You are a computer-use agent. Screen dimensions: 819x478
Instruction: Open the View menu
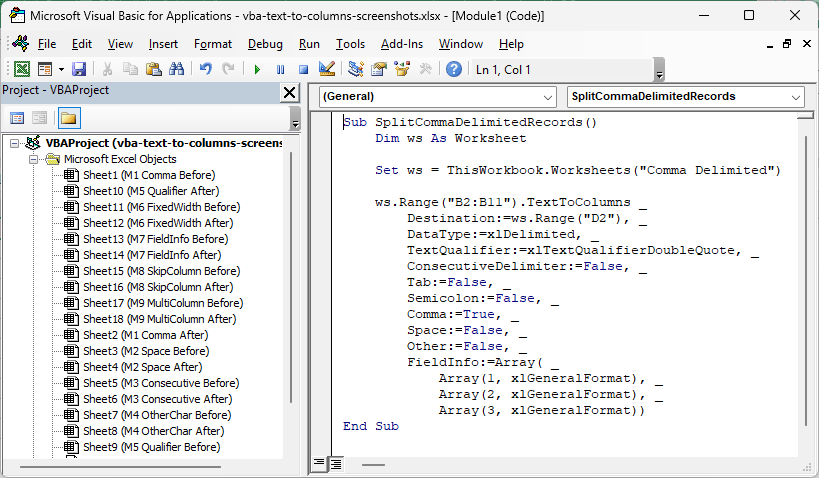click(120, 44)
